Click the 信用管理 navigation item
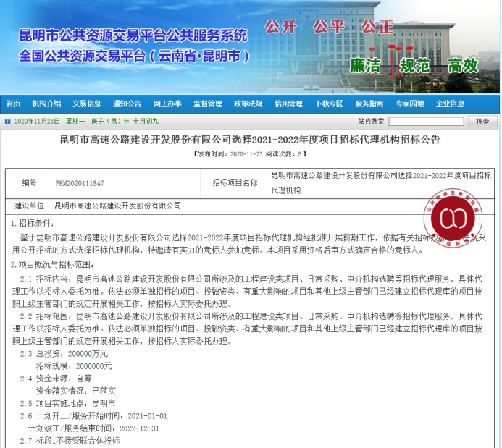Screen dimensions: 502x448 click(289, 103)
